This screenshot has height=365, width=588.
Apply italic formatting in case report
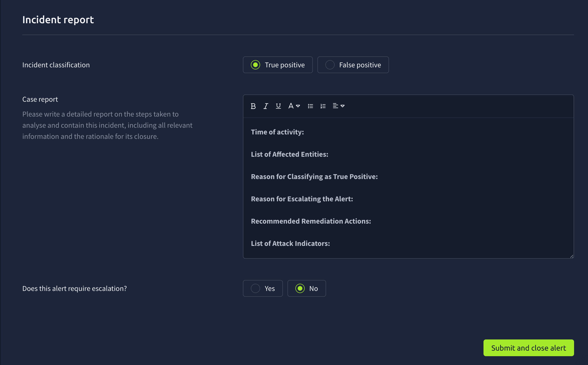(x=265, y=106)
